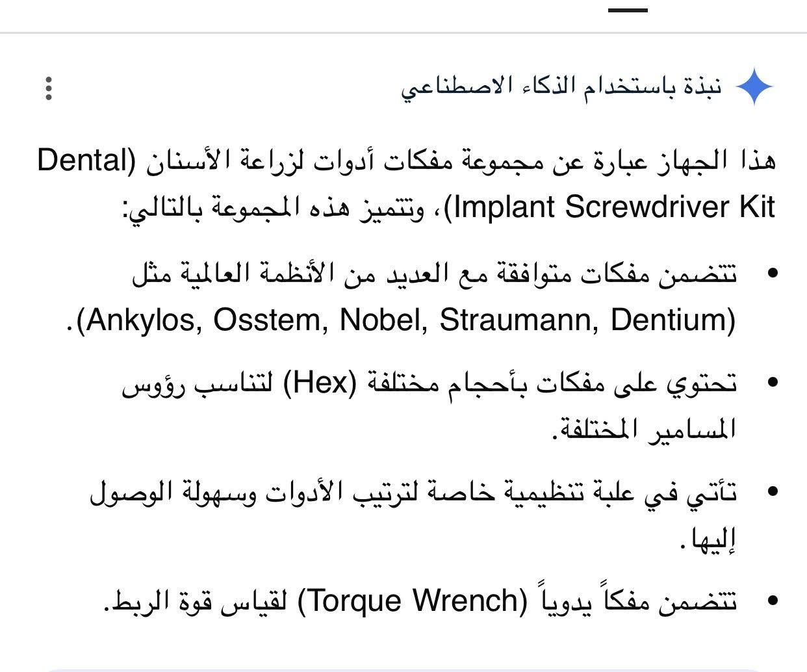The width and height of the screenshot is (807, 672).
Task: Click the bullet dot beside compatible systems line
Action: click(x=773, y=274)
